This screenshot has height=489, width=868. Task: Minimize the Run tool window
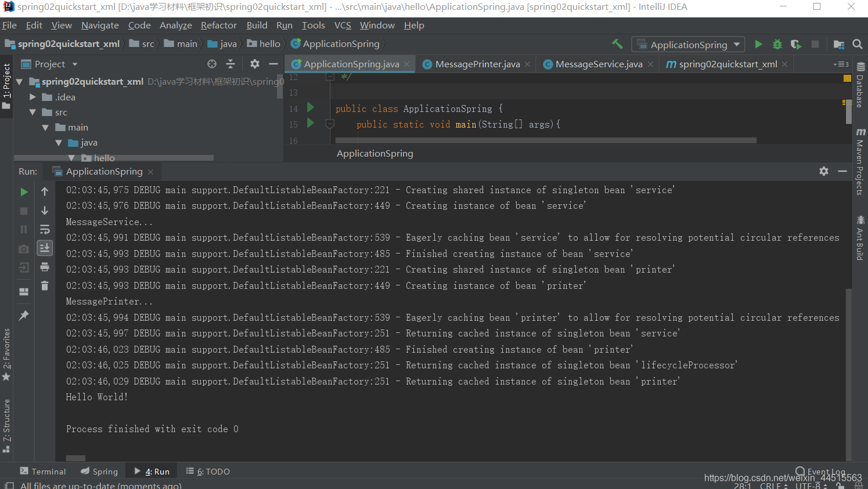[x=842, y=171]
